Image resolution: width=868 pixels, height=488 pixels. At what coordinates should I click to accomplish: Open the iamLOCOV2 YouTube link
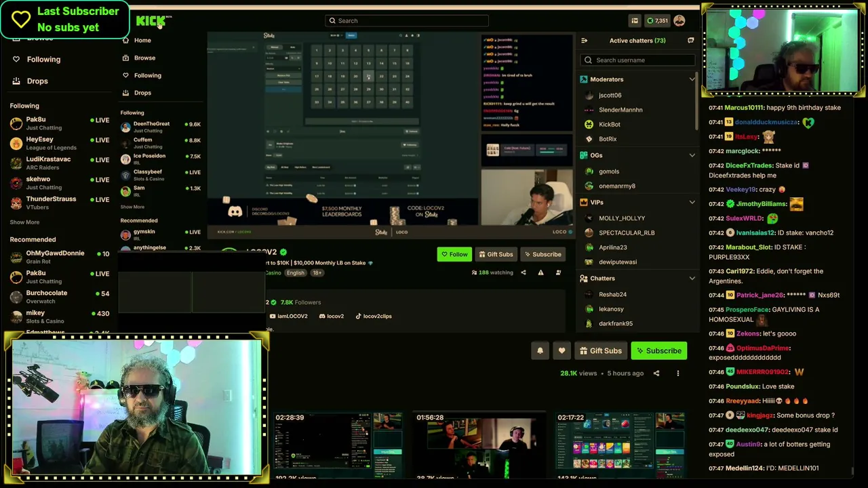[288, 316]
